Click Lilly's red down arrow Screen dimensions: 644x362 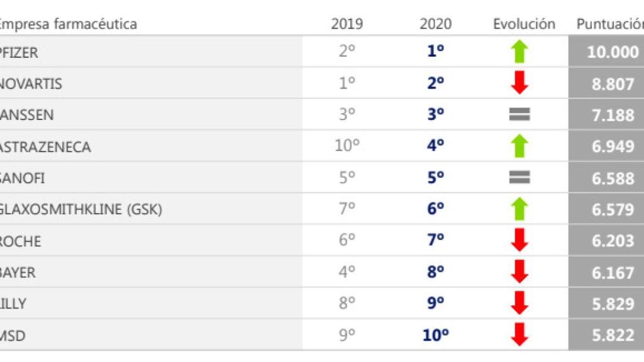[x=519, y=304]
